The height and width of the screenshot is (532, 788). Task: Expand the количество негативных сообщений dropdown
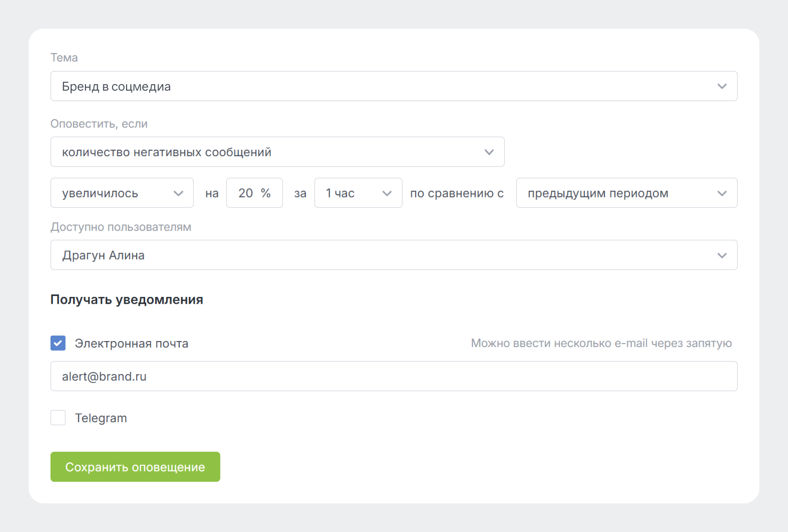[251, 152]
